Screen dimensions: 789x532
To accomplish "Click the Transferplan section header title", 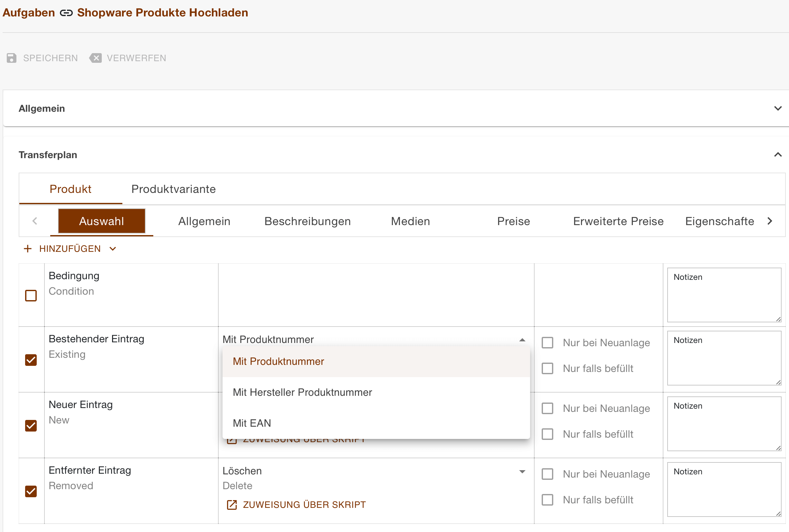I will pyautogui.click(x=48, y=155).
